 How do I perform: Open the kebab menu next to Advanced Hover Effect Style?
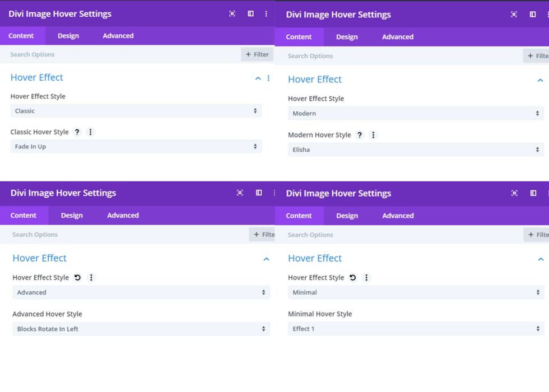point(91,277)
